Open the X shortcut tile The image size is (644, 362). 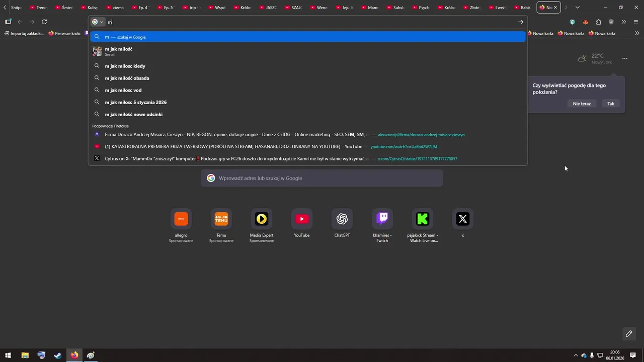coord(463,219)
